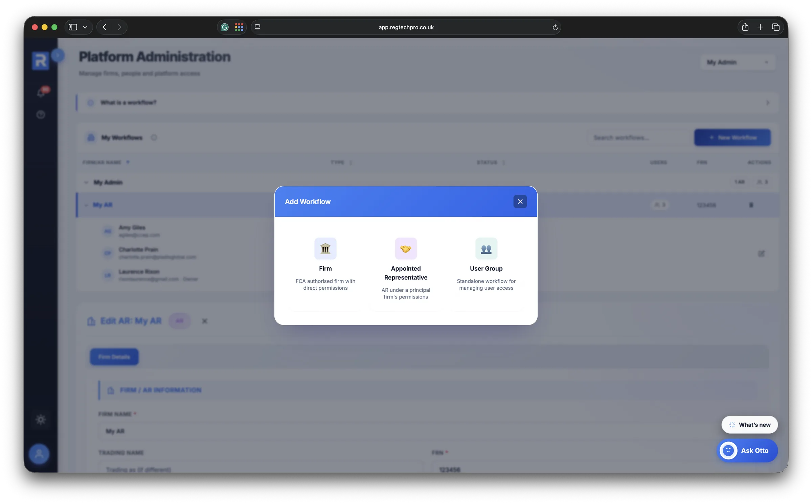Open notifications bell in sidebar
This screenshot has width=812, height=504.
pos(41,92)
